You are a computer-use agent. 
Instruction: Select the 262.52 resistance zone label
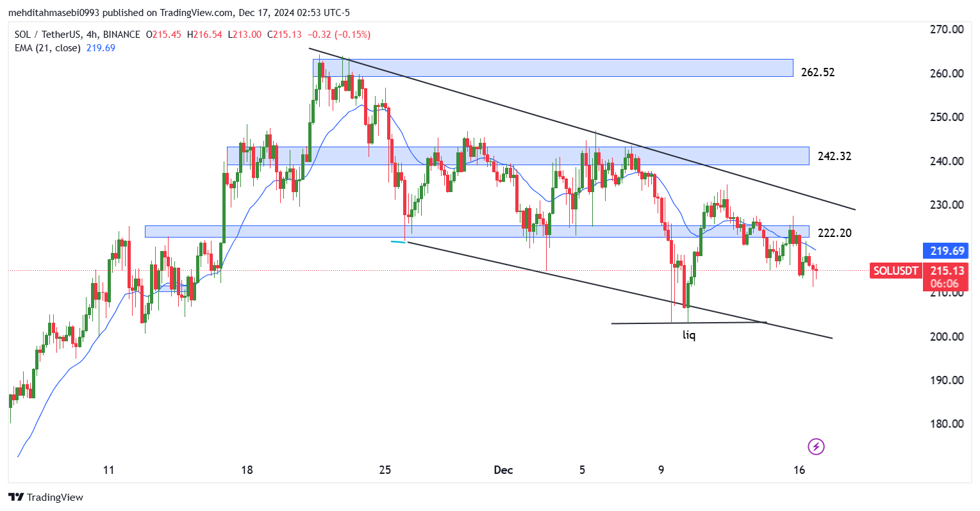pyautogui.click(x=818, y=72)
